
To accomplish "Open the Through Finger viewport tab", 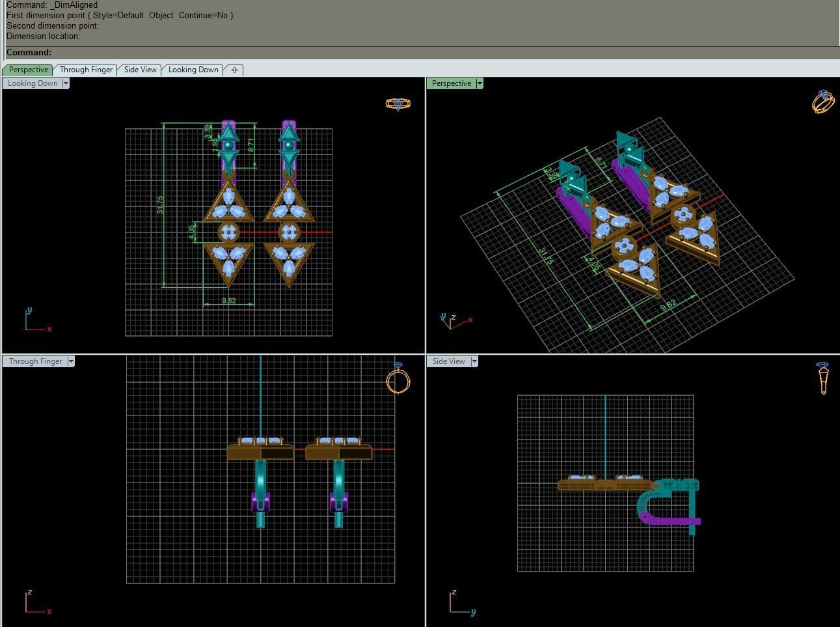I will [x=86, y=70].
